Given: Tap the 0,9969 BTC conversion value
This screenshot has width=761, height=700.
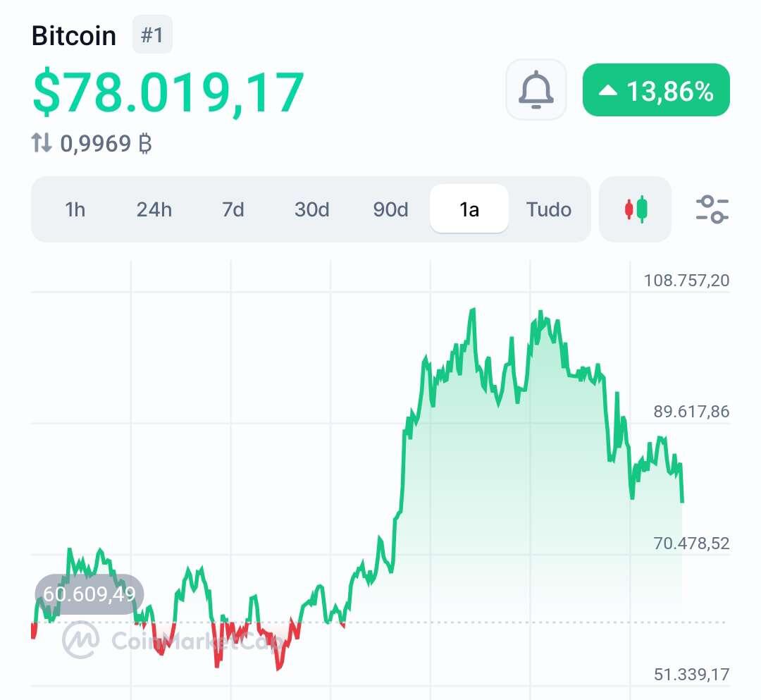Looking at the screenshot, I should coord(105,144).
